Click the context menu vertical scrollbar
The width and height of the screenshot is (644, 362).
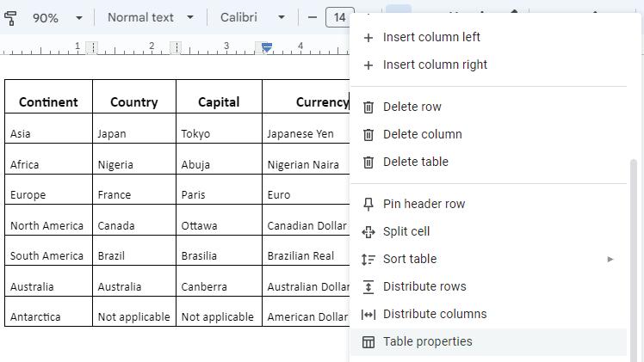[635, 258]
